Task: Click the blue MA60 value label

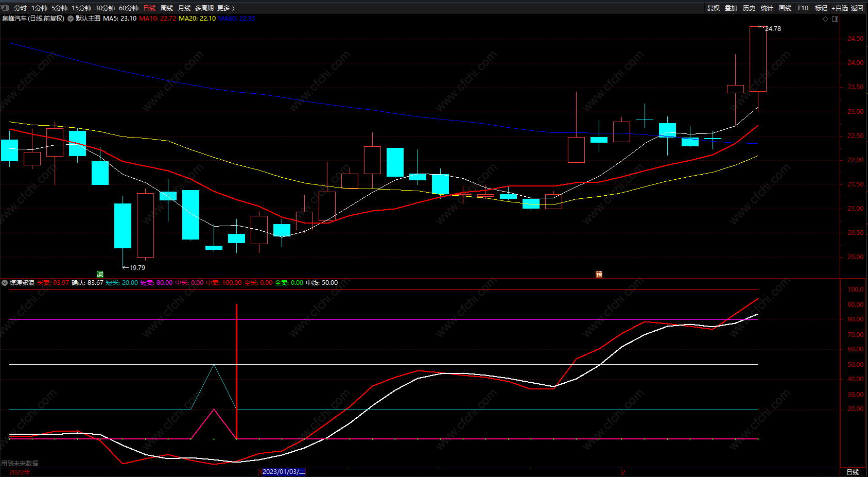Action: click(237, 19)
